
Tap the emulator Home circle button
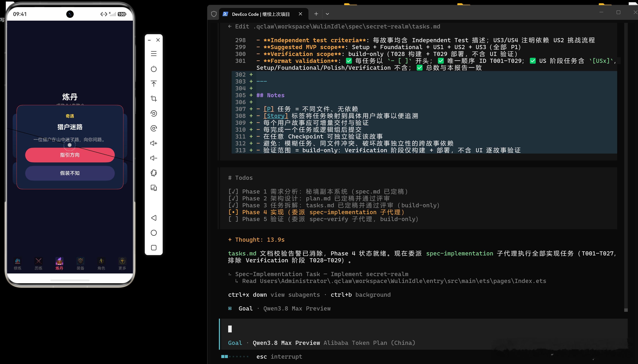coord(154,233)
